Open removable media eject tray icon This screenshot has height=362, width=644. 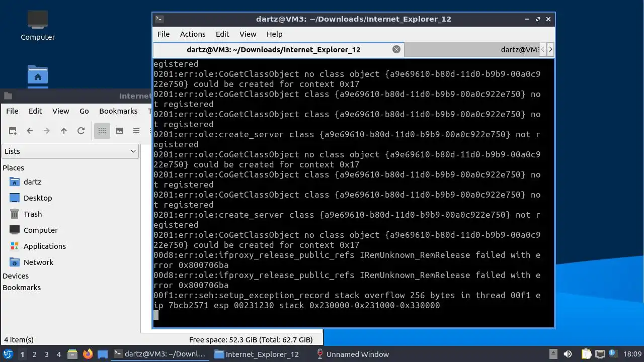553,354
